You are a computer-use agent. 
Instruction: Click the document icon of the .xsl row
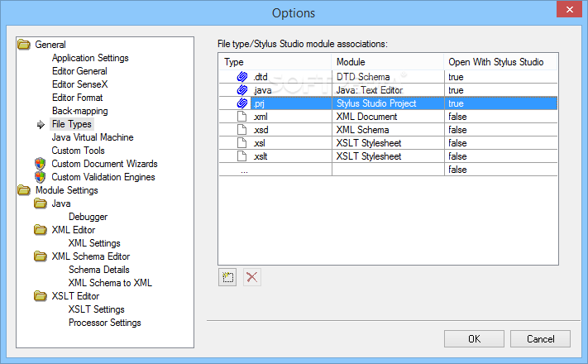click(242, 143)
